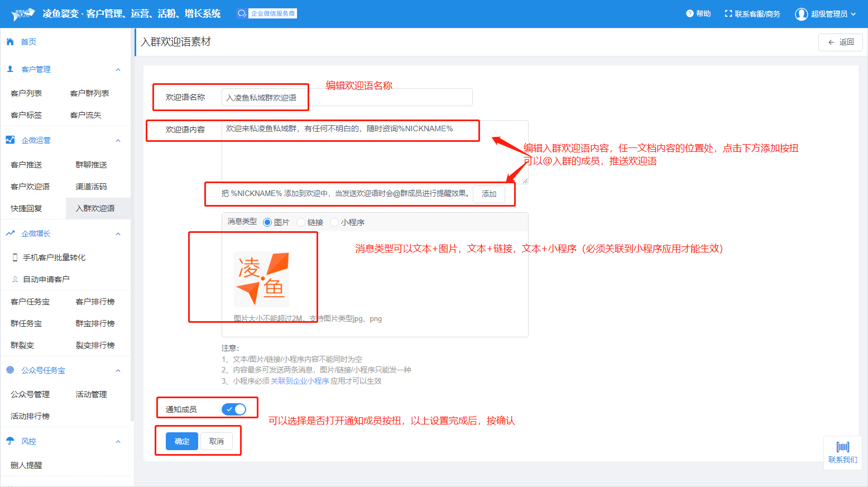Click the help question mark icon

click(x=690, y=14)
